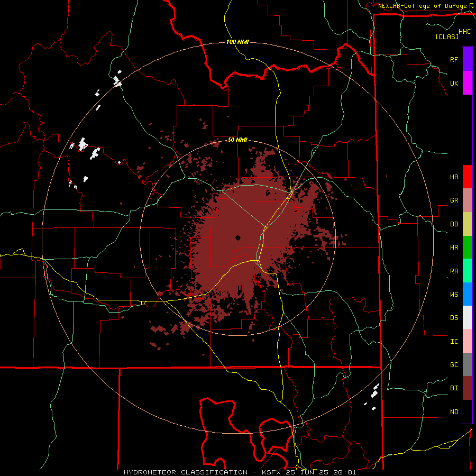The height and width of the screenshot is (476, 476).
Task: Click the IC legend label
Action: click(454, 342)
